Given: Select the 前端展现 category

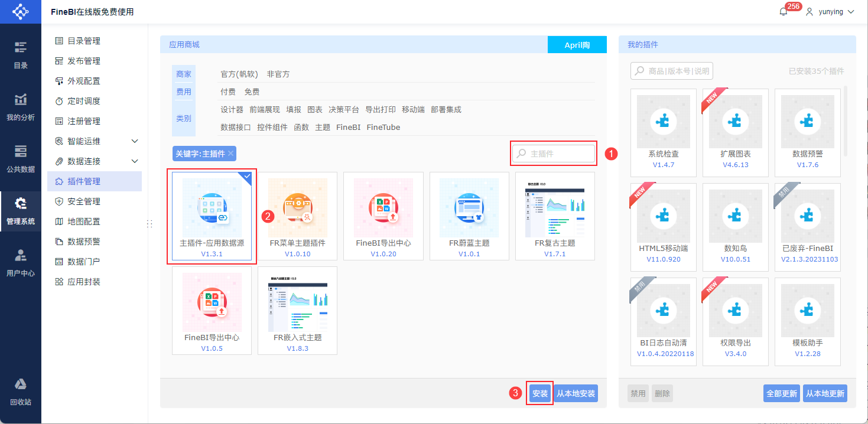Looking at the screenshot, I should [265, 110].
